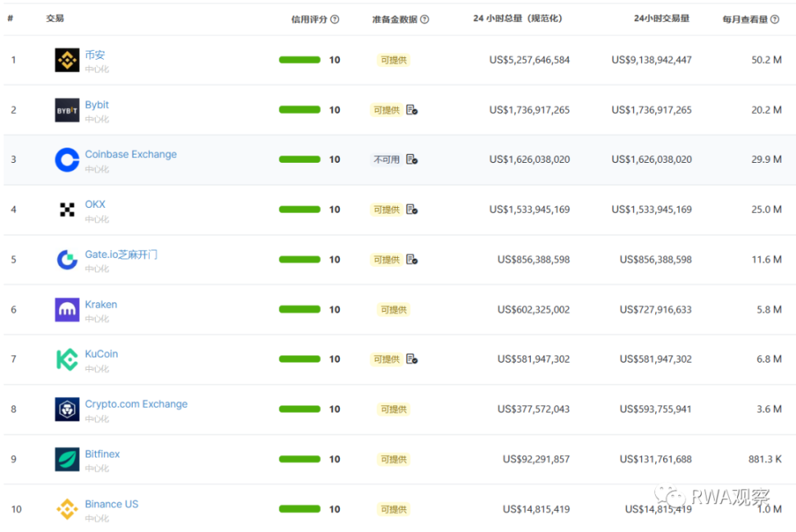
Task: Click the Kraken logo icon
Action: tap(67, 309)
